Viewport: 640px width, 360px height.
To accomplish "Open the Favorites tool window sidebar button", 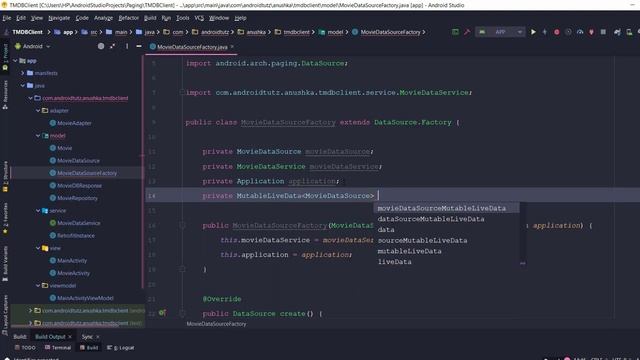I will point(5,218).
